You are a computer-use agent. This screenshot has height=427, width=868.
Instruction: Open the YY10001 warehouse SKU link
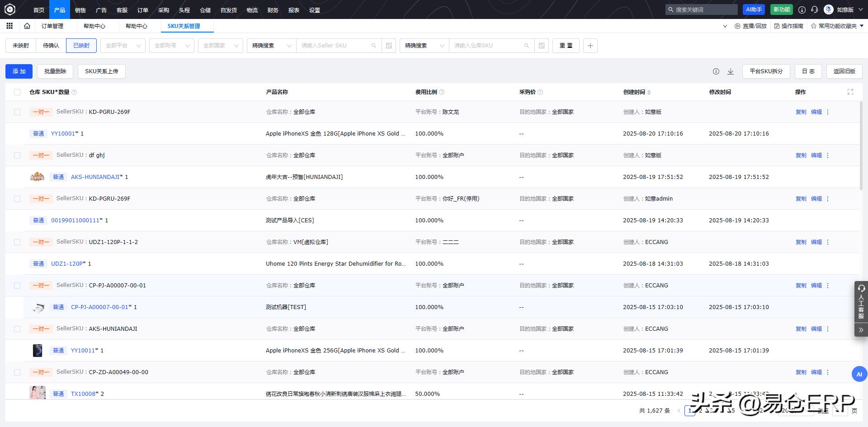[63, 134]
